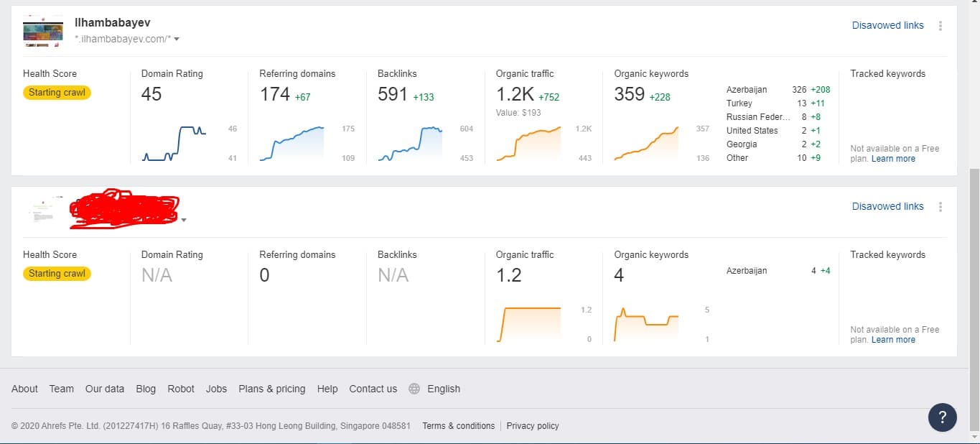Open the Organic traffic value 1.2K
The height and width of the screenshot is (444, 980).
pos(515,94)
